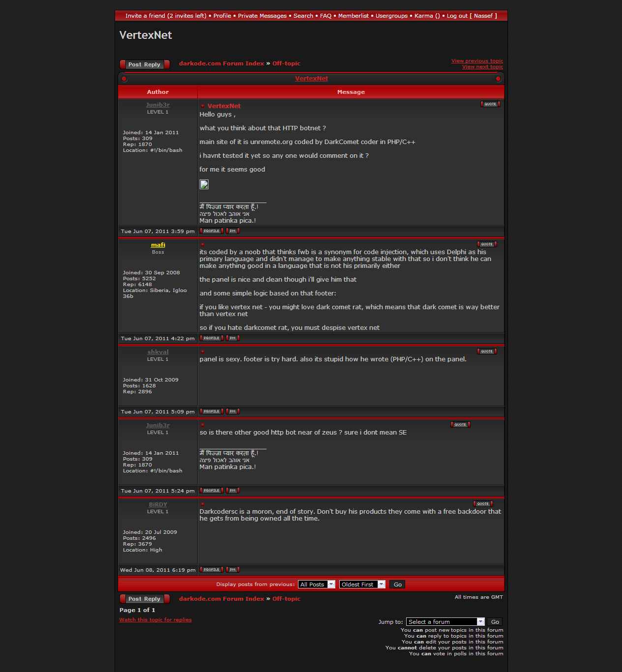Open the Select a forum dropdown
Image resolution: width=622 pixels, height=672 pixels.
[x=445, y=622]
